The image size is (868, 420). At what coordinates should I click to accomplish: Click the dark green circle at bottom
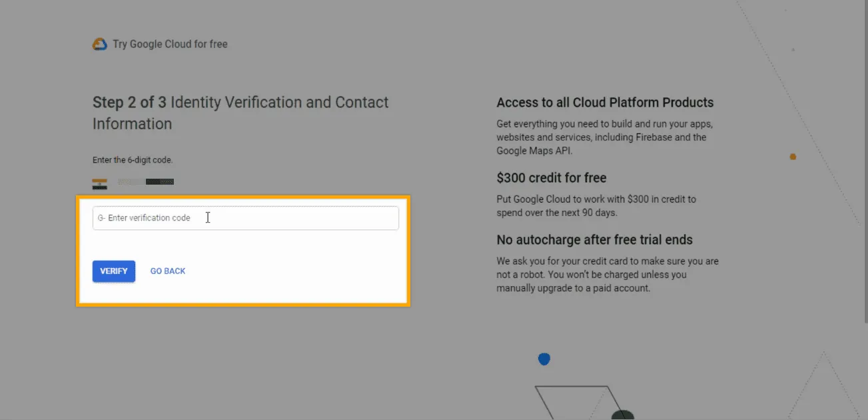[622, 415]
